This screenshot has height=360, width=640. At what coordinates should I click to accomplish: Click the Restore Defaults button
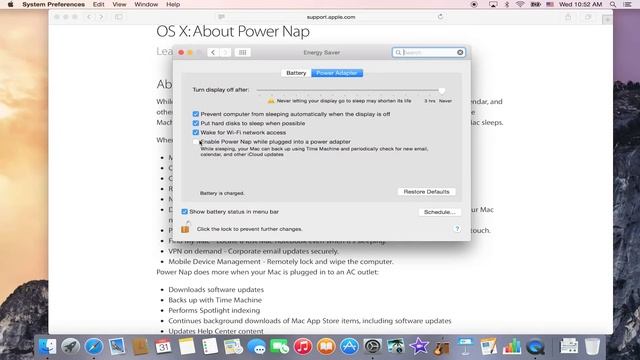point(427,191)
